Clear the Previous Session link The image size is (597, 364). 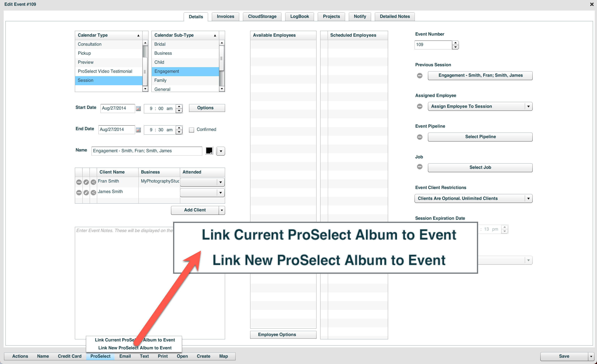[x=420, y=75]
